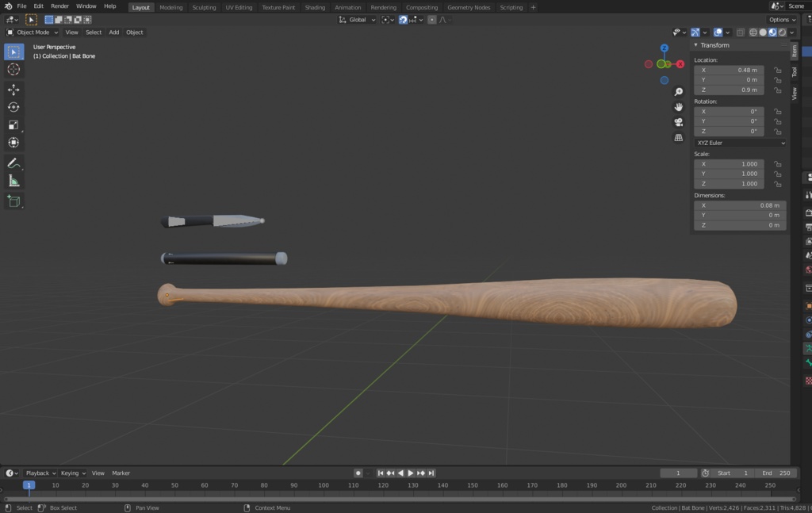Viewport: 812px width, 513px height.
Task: Open the viewport Object menu
Action: (x=135, y=32)
